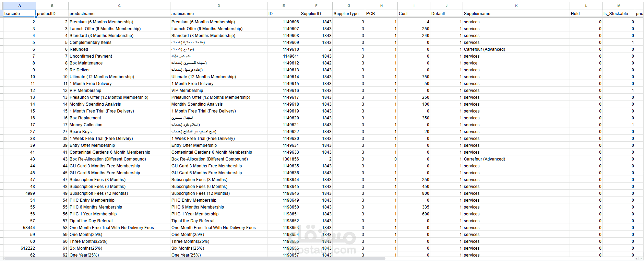Viewport: 644px width, 261px height.
Task: Click the 'Box Maintenance' cell
Action: point(119,63)
